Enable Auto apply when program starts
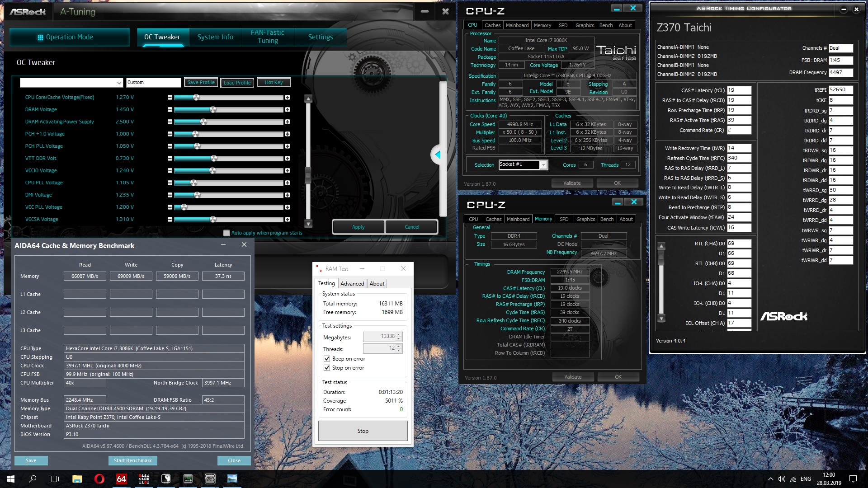 pos(226,233)
